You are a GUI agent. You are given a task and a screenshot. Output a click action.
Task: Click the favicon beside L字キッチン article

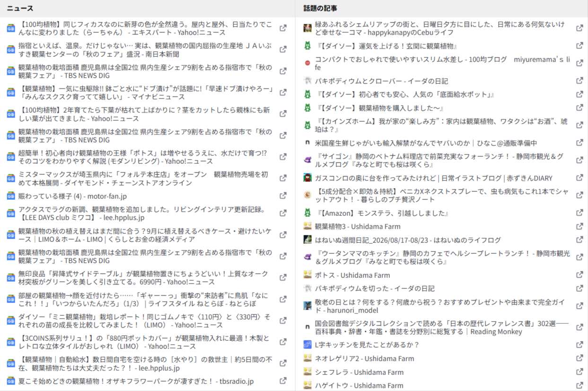307,344
